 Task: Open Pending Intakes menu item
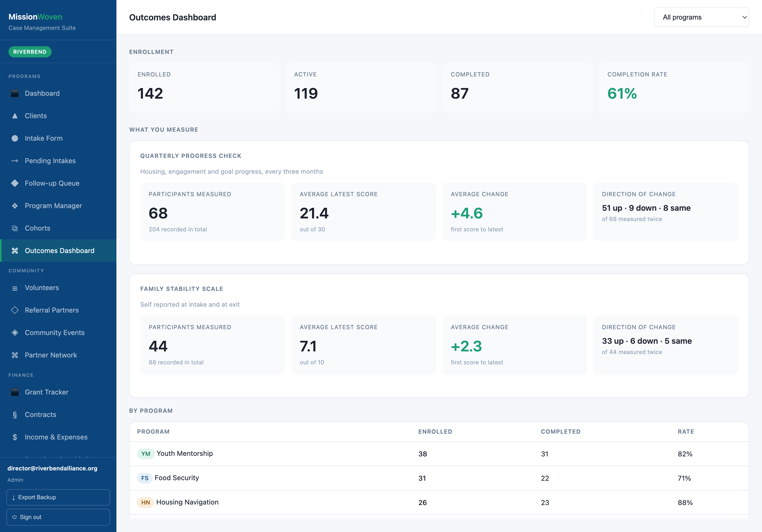(x=58, y=161)
